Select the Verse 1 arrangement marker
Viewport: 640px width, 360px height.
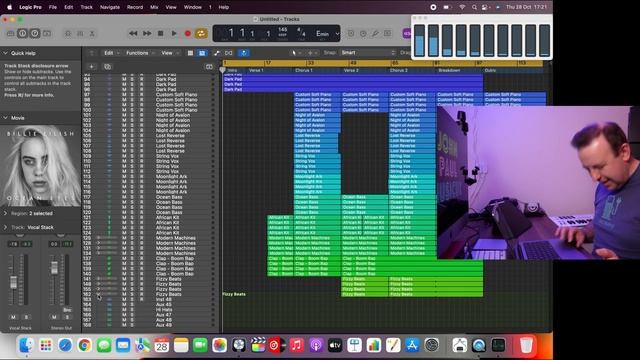pos(256,70)
